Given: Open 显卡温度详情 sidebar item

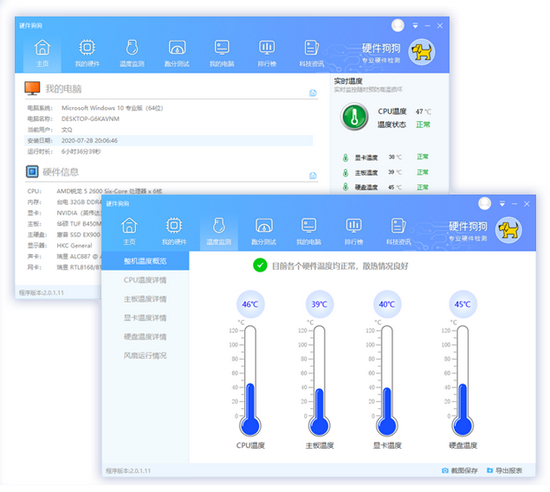Looking at the screenshot, I should (x=145, y=318).
